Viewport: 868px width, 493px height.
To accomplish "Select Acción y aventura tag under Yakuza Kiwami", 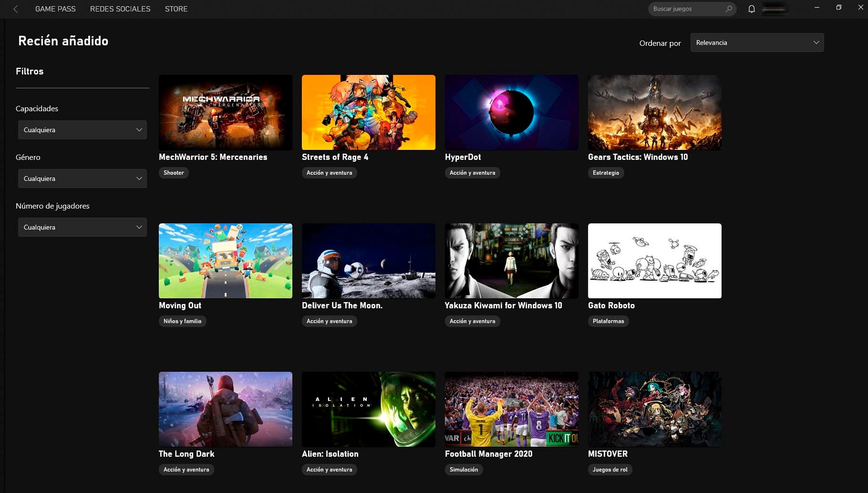I will pyautogui.click(x=473, y=321).
